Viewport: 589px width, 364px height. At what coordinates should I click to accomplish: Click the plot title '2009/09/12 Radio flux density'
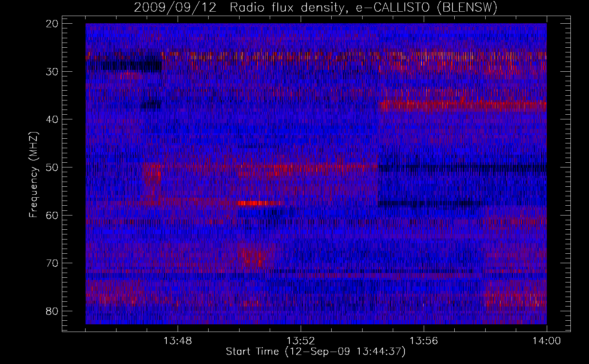click(240, 7)
